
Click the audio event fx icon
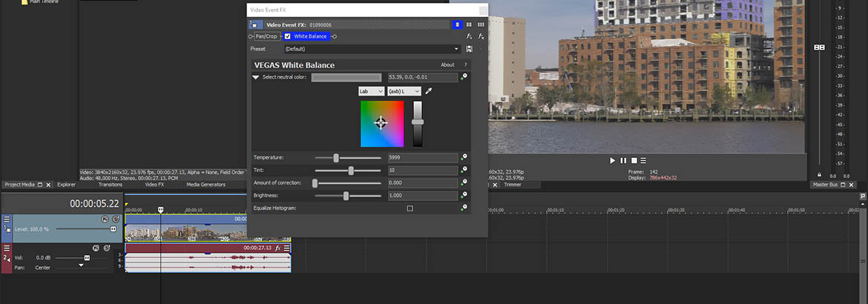[x=278, y=248]
